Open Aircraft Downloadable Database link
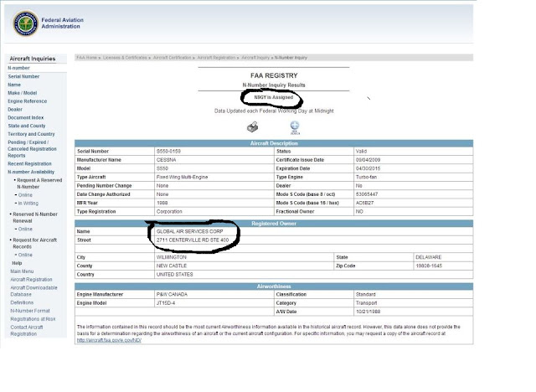 point(33,291)
